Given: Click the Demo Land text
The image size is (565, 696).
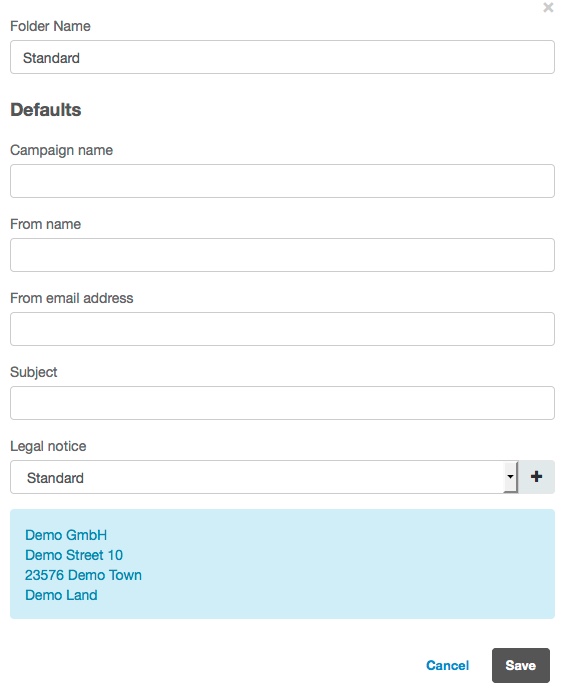Looking at the screenshot, I should tap(61, 595).
